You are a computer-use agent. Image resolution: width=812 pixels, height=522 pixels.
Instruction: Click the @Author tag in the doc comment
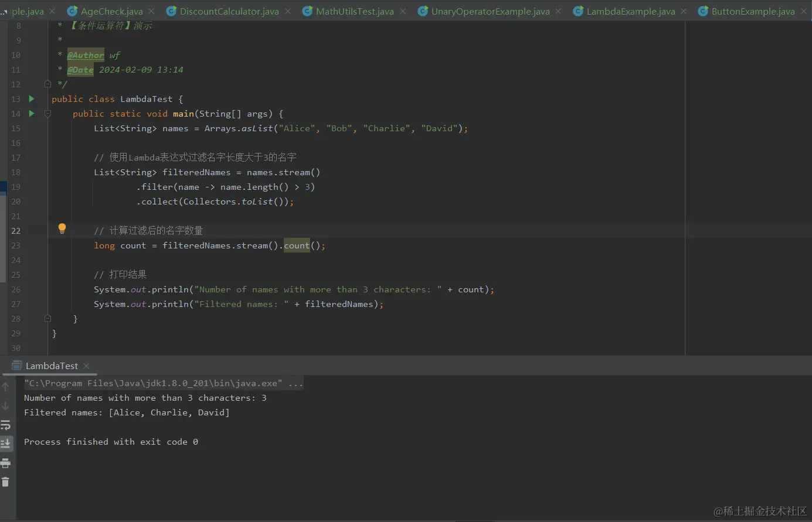86,55
